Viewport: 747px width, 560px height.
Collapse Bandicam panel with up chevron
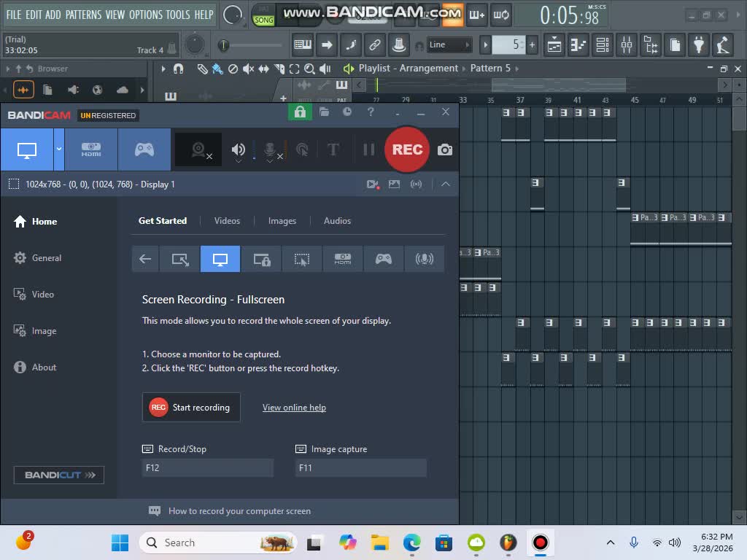(446, 184)
